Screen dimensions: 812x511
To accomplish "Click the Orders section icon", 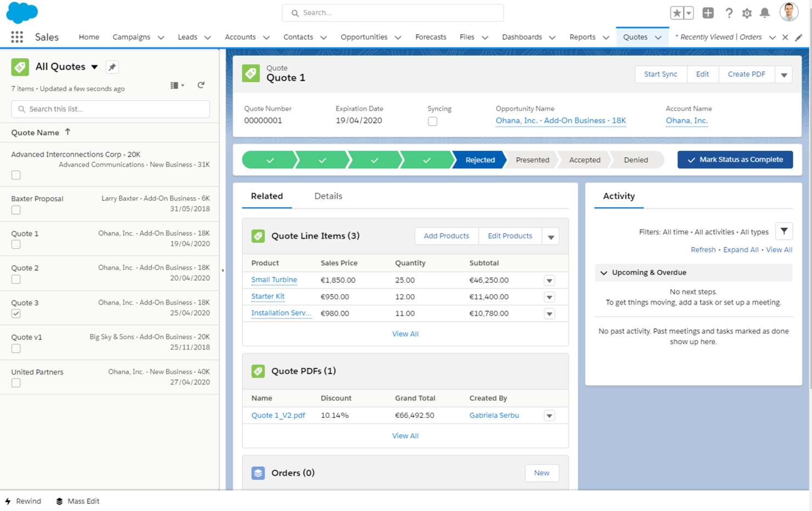I will tap(258, 473).
